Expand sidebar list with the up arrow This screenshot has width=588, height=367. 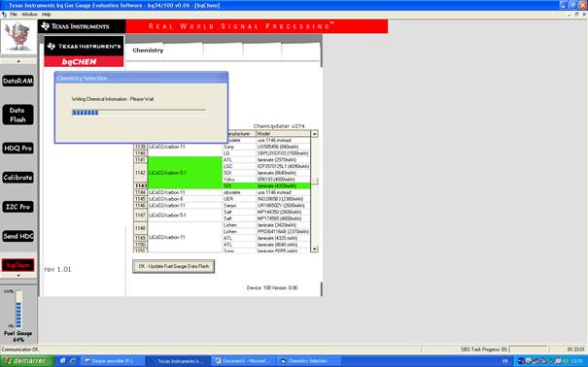click(x=18, y=61)
